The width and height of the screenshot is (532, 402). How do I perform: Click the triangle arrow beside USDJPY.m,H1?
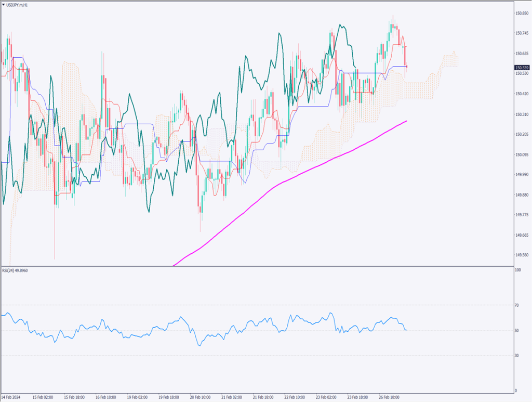click(4, 5)
